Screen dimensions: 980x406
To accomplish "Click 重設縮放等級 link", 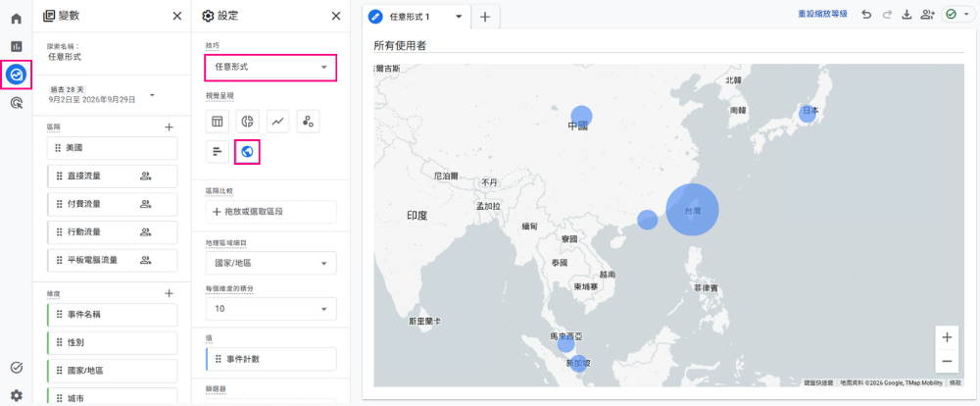I will click(x=822, y=14).
